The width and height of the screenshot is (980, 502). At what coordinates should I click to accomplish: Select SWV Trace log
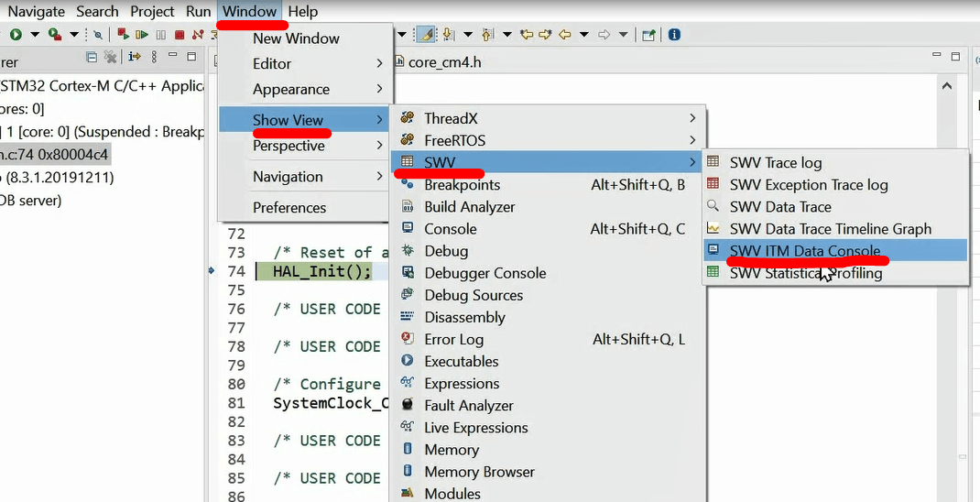pyautogui.click(x=835, y=162)
